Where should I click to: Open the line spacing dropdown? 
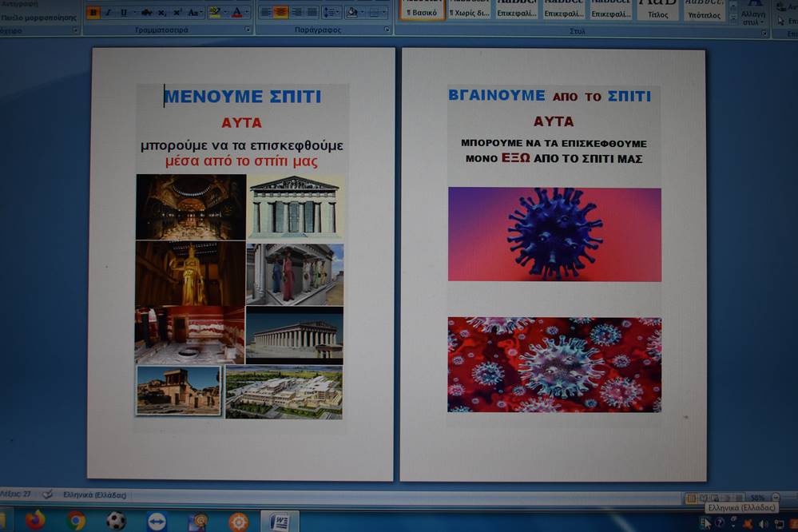(x=331, y=12)
